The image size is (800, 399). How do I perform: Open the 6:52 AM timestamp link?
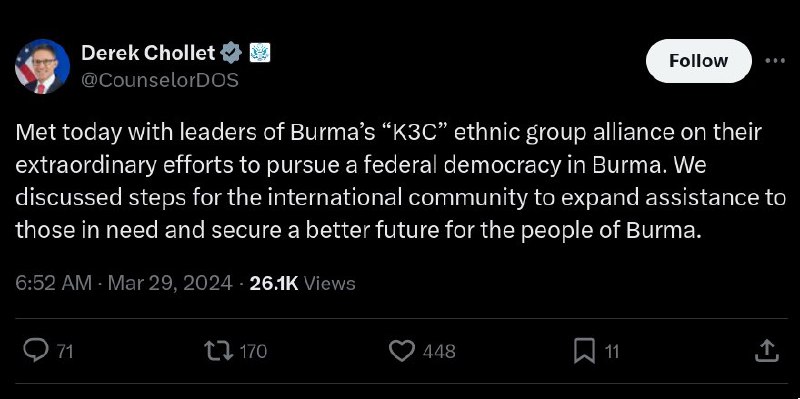(x=54, y=283)
